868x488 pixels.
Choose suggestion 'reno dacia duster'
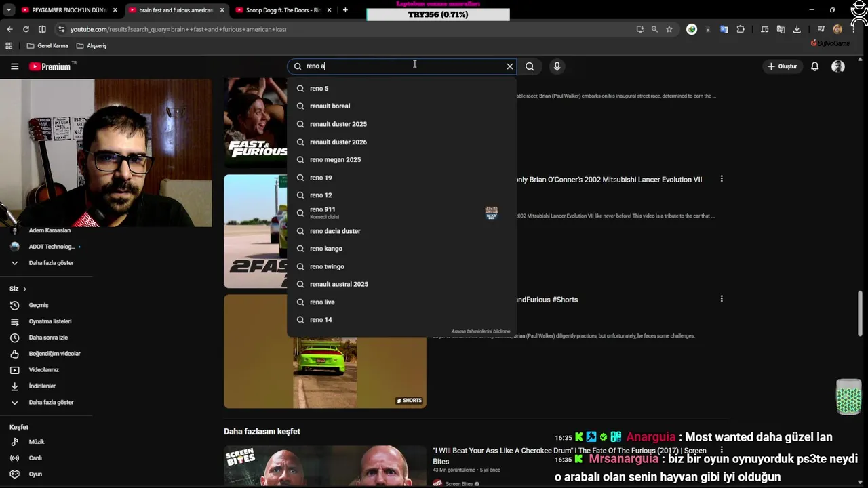[401, 231]
